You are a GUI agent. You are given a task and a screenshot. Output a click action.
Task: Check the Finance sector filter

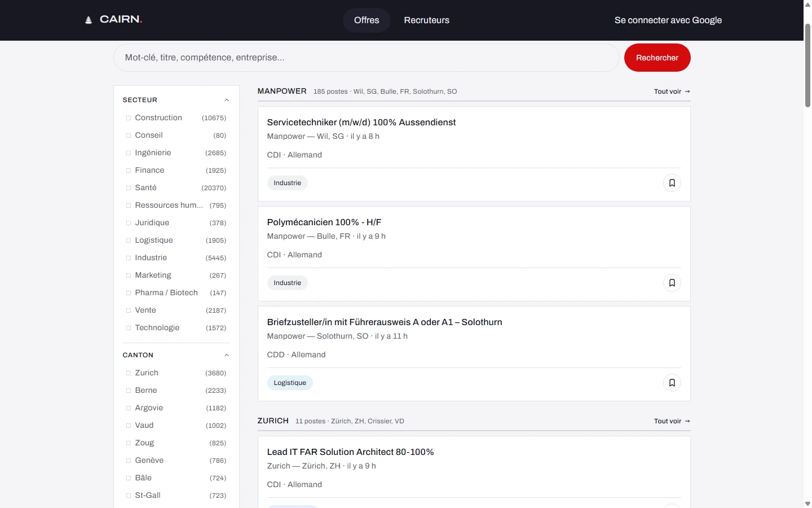point(129,170)
